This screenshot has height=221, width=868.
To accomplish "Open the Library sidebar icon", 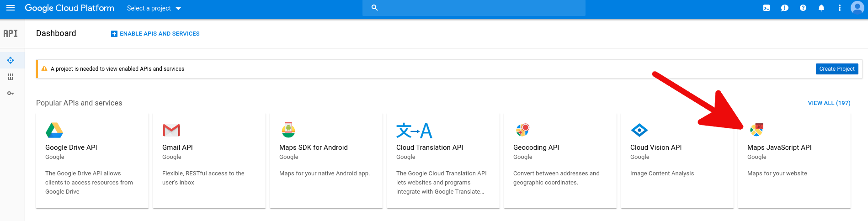I will (11, 77).
